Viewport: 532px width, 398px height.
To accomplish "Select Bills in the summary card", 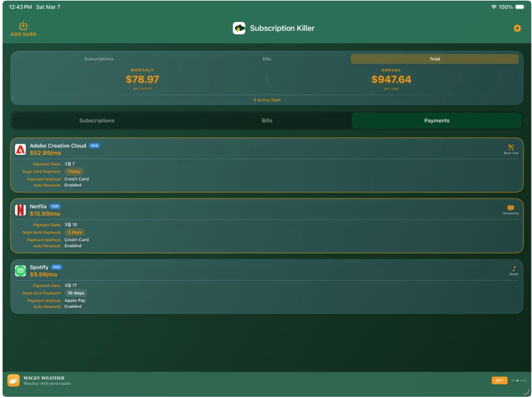I will (267, 59).
